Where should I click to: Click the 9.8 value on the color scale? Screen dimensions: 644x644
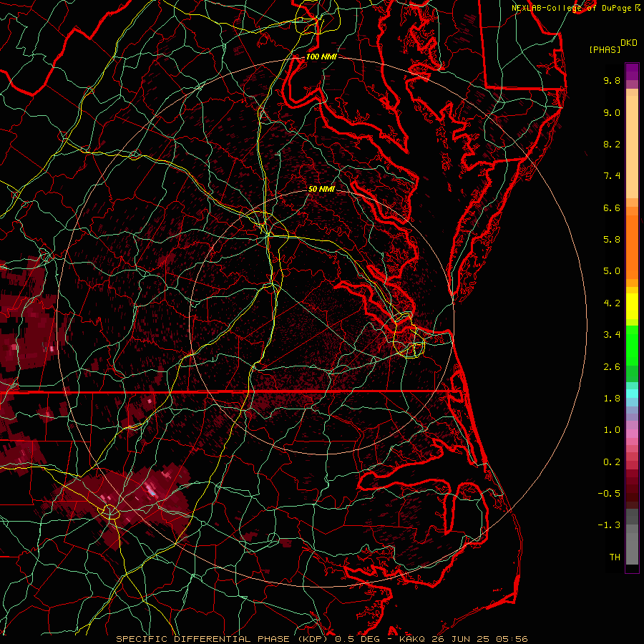612,80
